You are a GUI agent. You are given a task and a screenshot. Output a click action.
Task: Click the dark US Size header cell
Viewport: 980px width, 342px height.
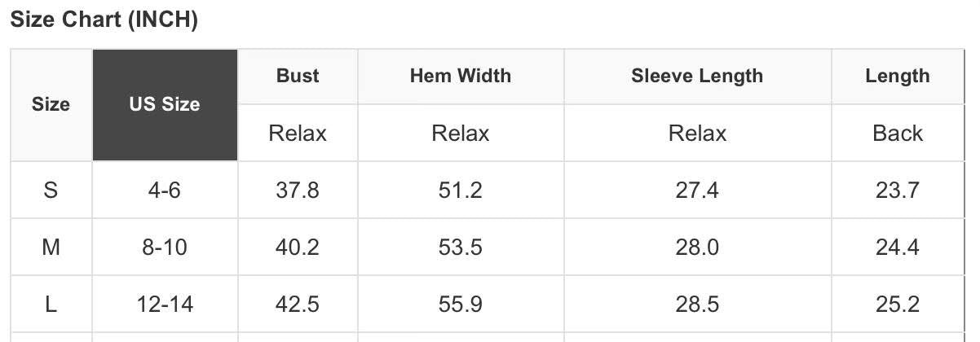tap(165, 104)
